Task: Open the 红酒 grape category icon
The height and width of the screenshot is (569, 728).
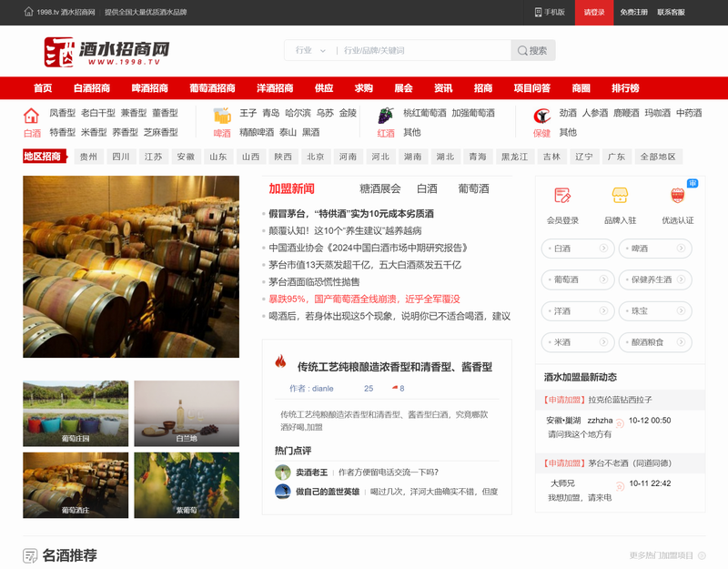Action: (386, 116)
